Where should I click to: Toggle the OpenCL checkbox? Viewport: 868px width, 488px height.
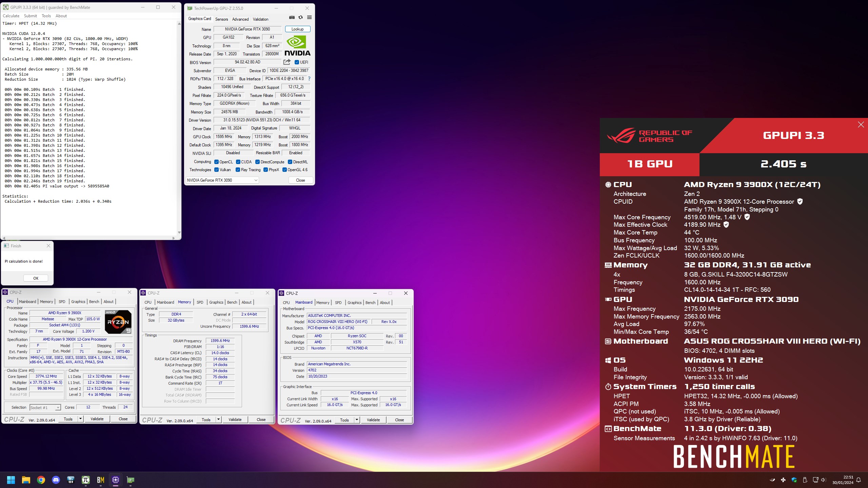216,162
